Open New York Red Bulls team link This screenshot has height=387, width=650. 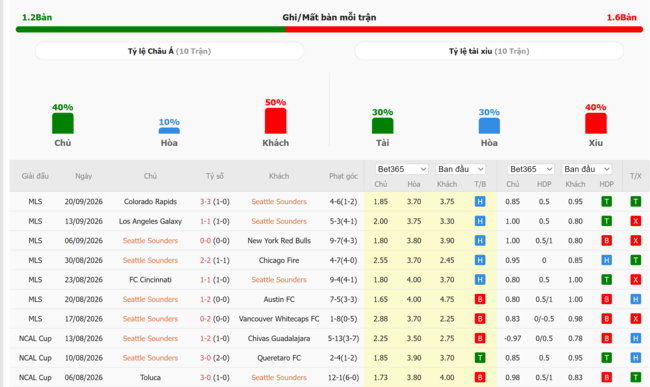(x=279, y=241)
